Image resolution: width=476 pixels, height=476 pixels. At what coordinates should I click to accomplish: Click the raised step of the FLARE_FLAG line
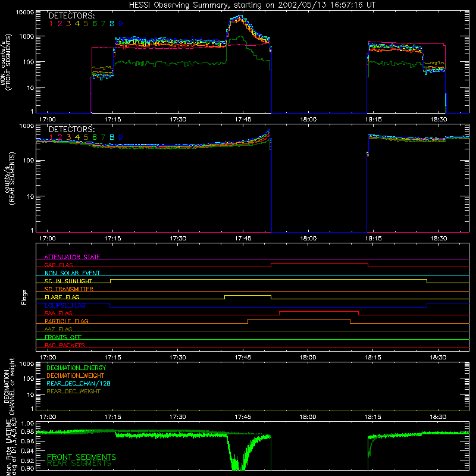[x=248, y=295]
